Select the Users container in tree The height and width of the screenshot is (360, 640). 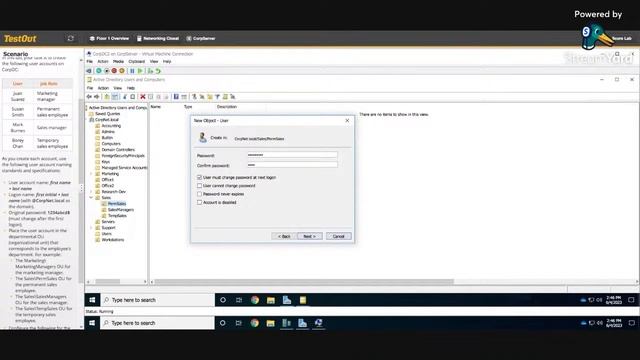pos(107,234)
